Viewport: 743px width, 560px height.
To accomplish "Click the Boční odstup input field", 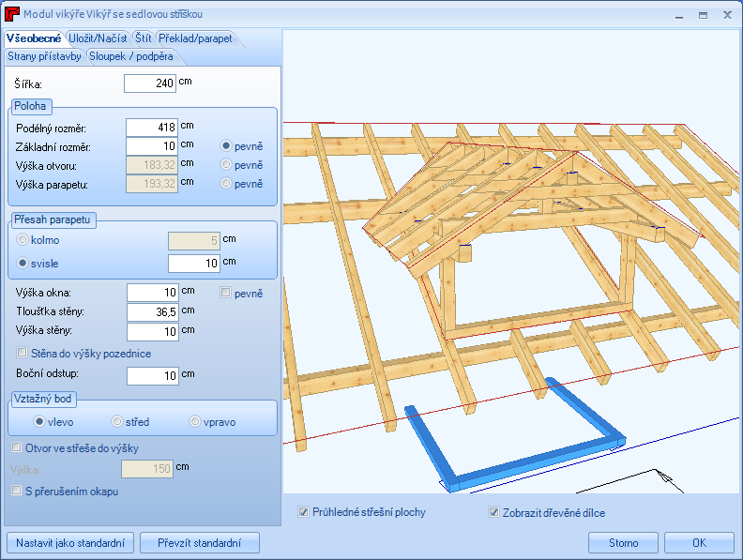I will 153,376.
